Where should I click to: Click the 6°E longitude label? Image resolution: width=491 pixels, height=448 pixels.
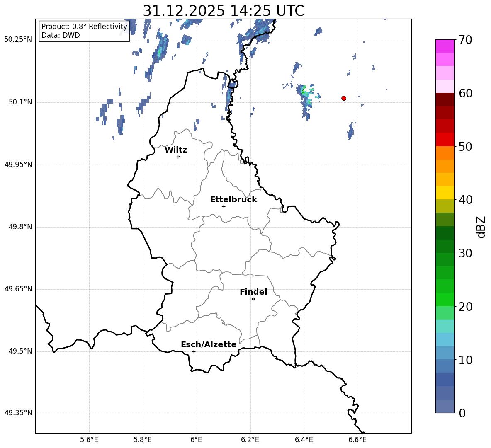(196, 440)
